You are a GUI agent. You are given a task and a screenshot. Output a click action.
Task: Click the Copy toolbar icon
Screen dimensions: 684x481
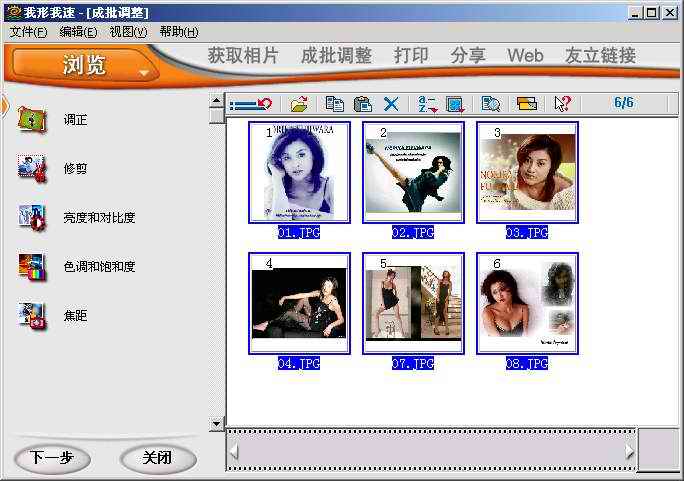pyautogui.click(x=335, y=104)
